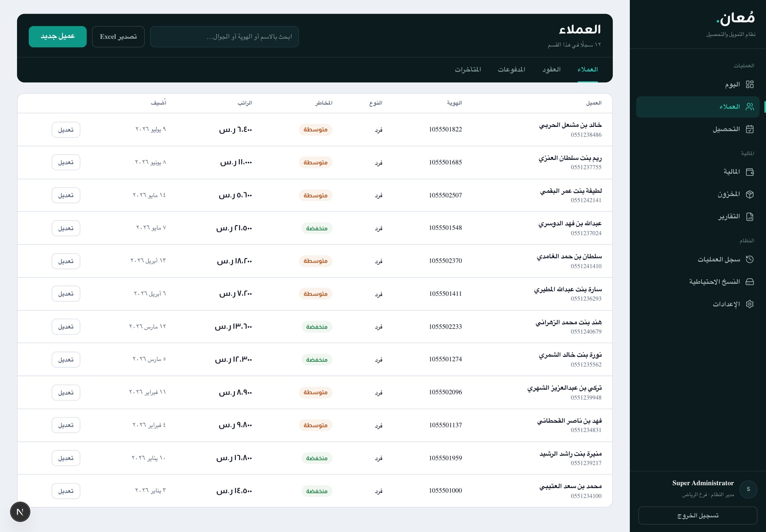Open الإعدادات gear icon
766x532 pixels.
click(x=750, y=304)
